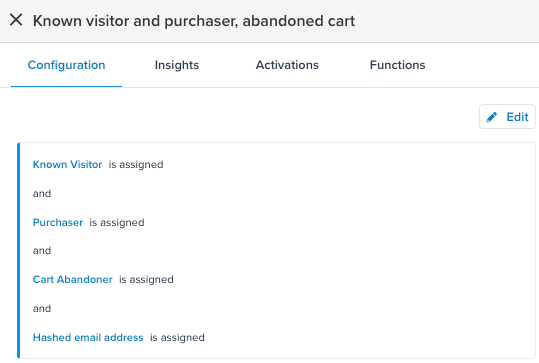
Task: Click the "and" operator below Purchaser
Action: (42, 251)
